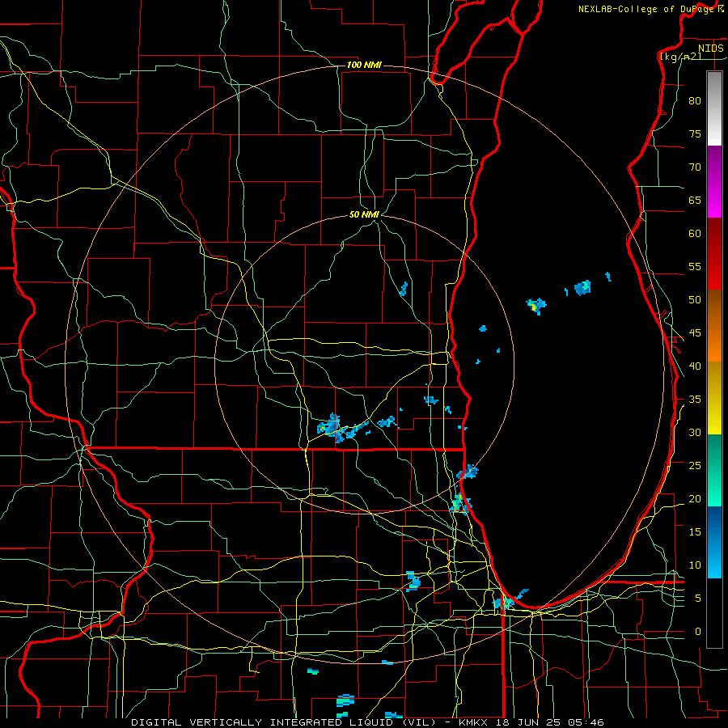Click the scale value 35
The image size is (728, 728).
[x=695, y=400]
